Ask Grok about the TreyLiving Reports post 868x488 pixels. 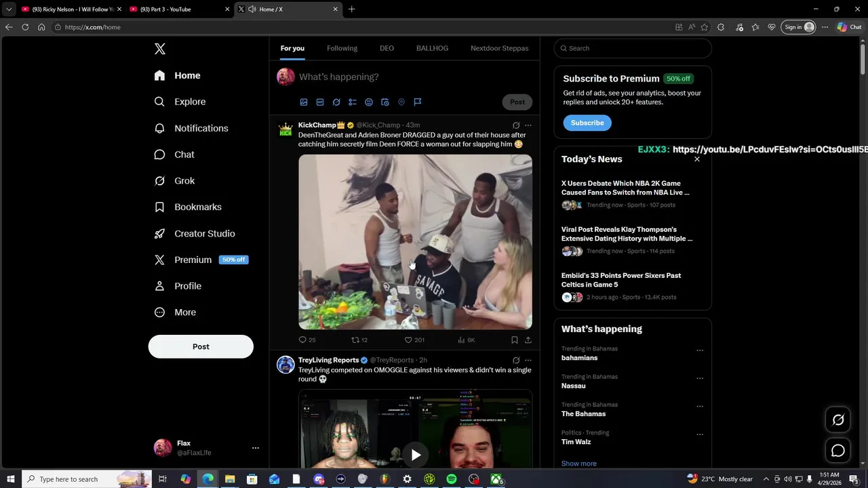516,361
